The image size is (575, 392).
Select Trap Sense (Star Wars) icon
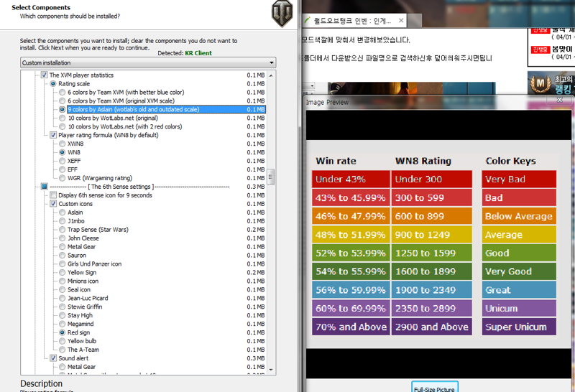tap(63, 230)
